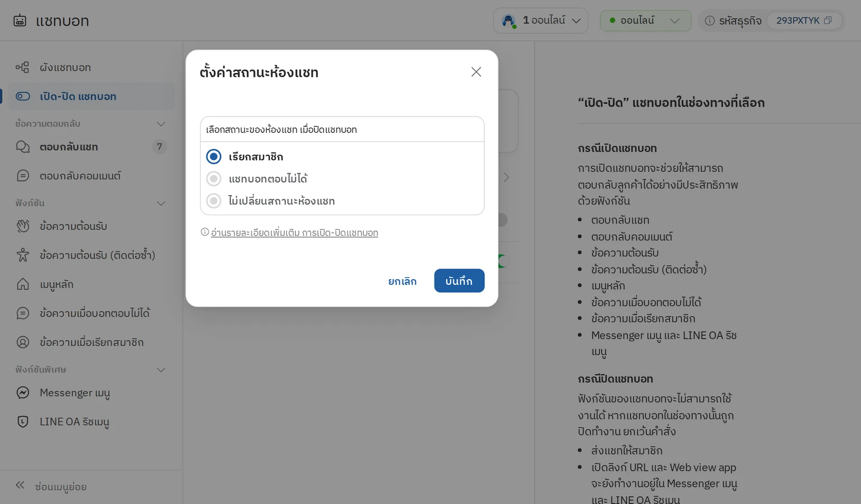The image size is (861, 504).
Task: Collapse the ฟังก์ชันพิเศษ sidebar section
Action: pyautogui.click(x=161, y=370)
